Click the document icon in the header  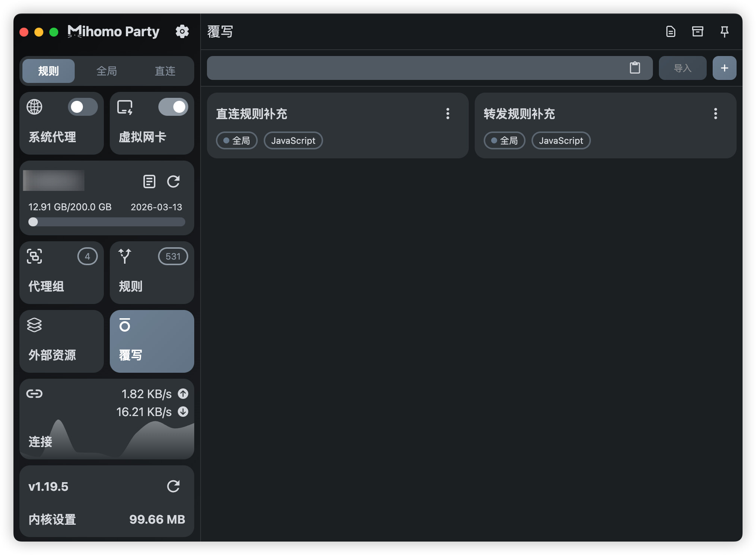[x=670, y=31]
